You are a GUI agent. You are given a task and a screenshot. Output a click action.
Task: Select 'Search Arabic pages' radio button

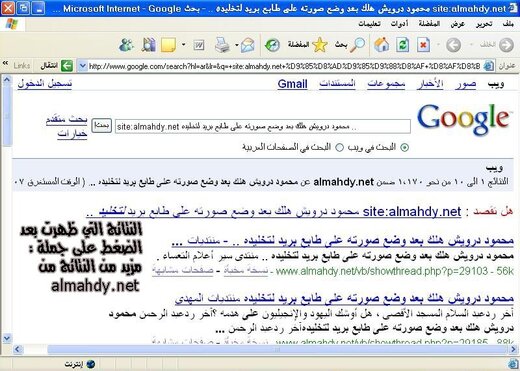coord(339,147)
